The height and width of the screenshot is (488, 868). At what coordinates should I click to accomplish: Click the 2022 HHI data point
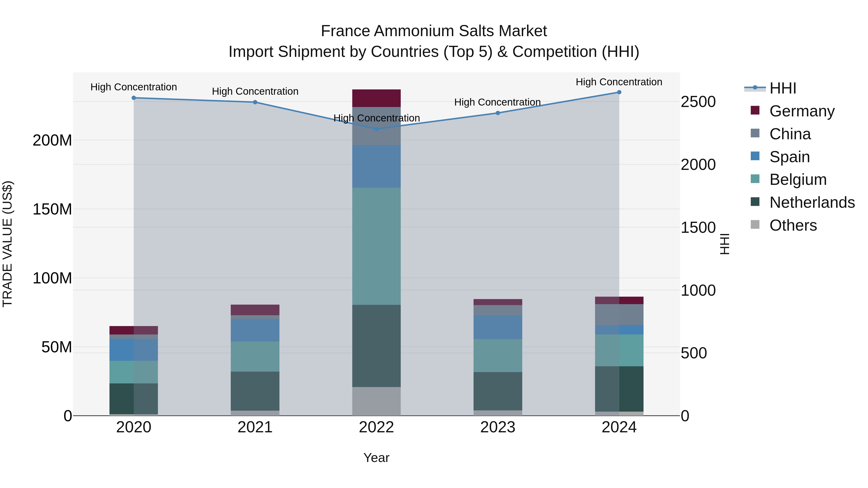click(376, 129)
